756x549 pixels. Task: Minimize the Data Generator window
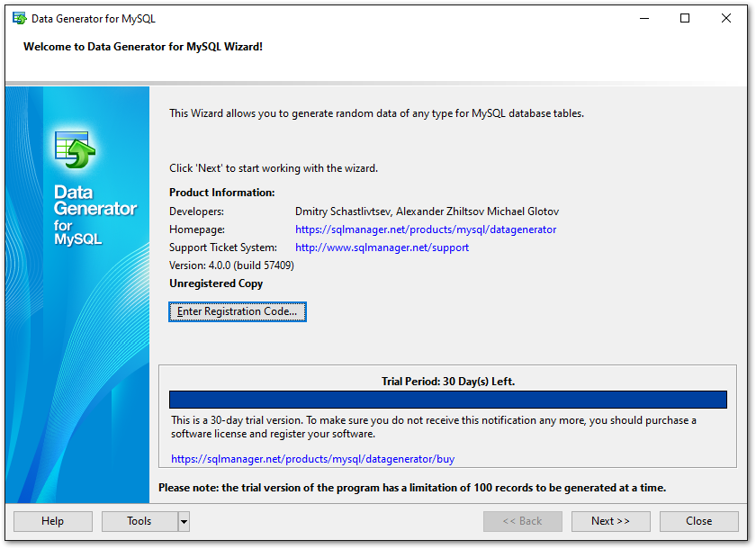644,18
